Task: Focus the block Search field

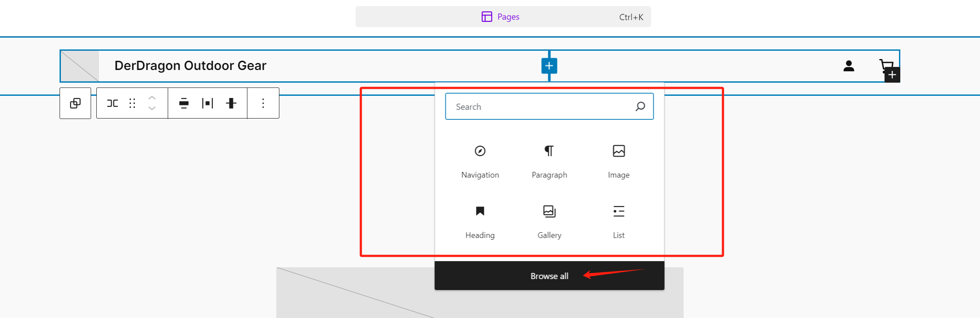Action: point(549,106)
